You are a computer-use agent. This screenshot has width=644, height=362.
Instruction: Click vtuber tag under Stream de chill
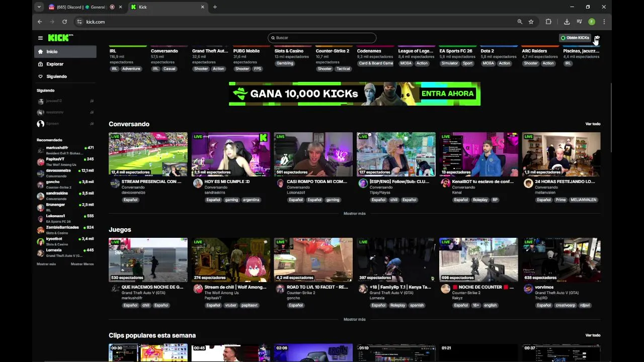click(231, 305)
